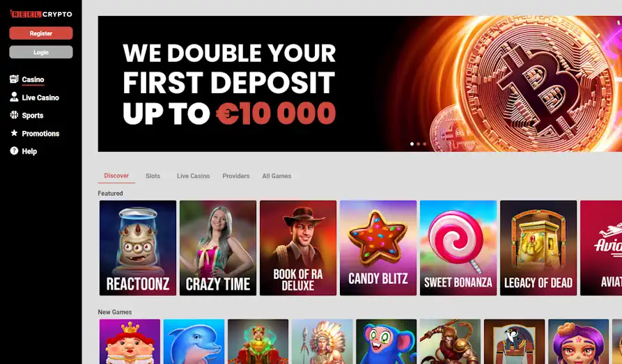Click the first deposit bonus banner

tap(360, 84)
